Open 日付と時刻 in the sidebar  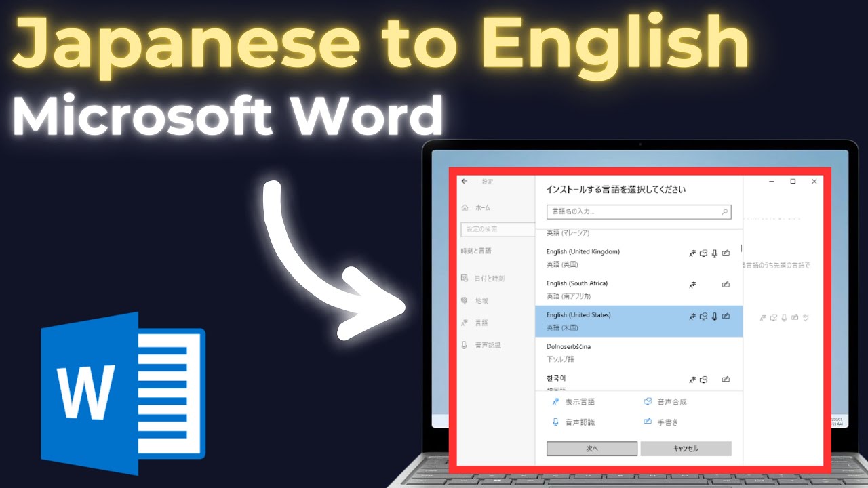(x=482, y=279)
